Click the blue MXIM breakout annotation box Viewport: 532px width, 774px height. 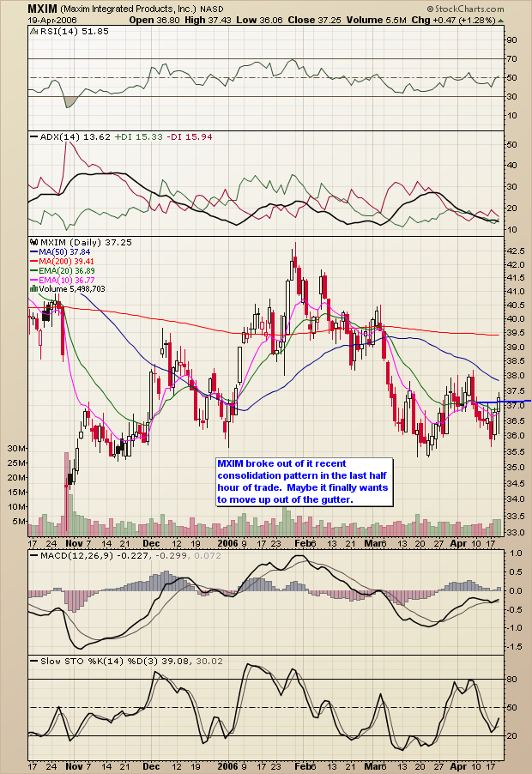(x=305, y=481)
